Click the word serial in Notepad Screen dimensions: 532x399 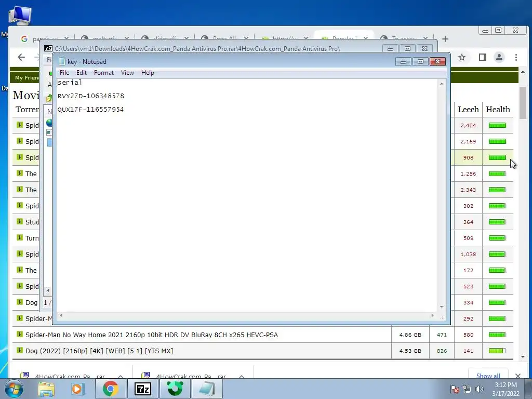[70, 83]
